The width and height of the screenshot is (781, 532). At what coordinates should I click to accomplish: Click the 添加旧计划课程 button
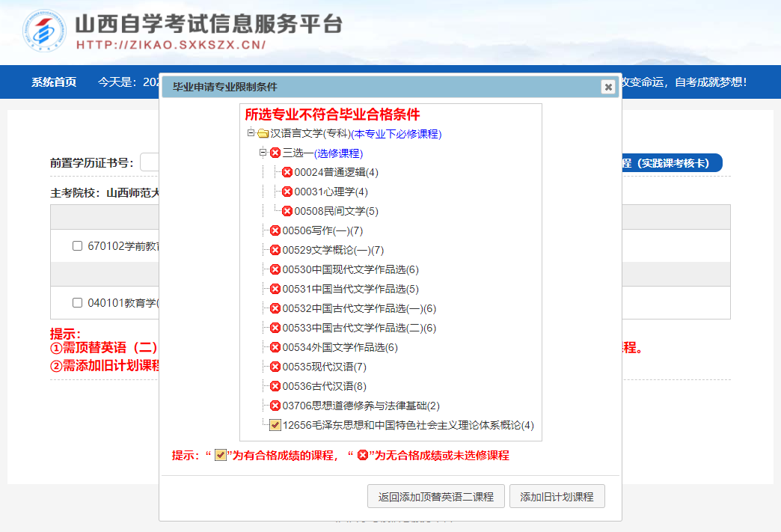click(x=557, y=495)
